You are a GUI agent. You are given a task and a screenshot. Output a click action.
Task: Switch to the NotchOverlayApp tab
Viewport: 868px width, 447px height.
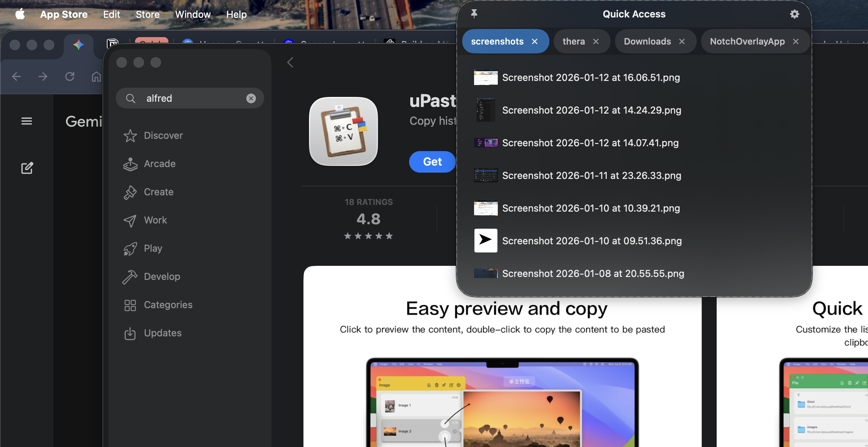[x=747, y=42]
